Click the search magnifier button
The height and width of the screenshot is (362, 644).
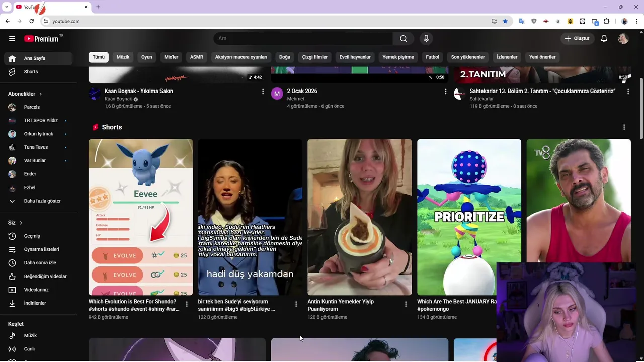[404, 39]
